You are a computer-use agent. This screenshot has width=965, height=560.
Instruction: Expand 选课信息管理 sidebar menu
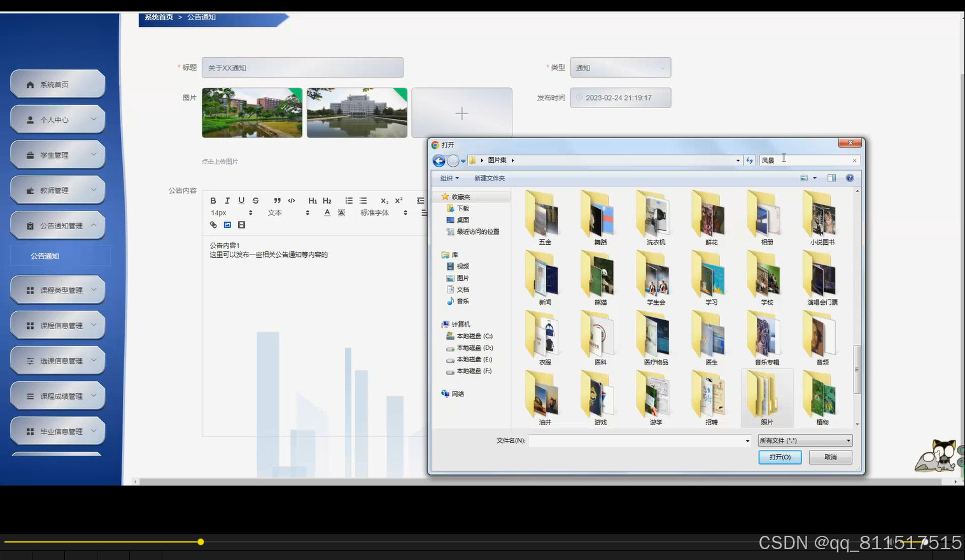(x=57, y=360)
